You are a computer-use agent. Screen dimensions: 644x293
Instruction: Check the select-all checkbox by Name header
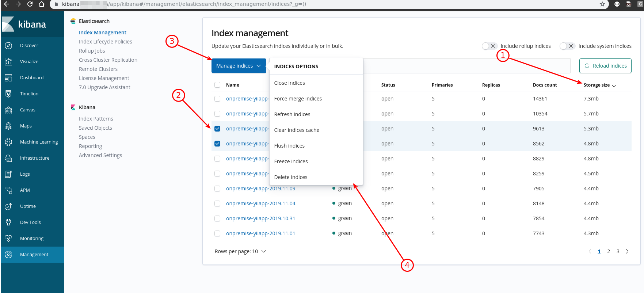click(217, 85)
